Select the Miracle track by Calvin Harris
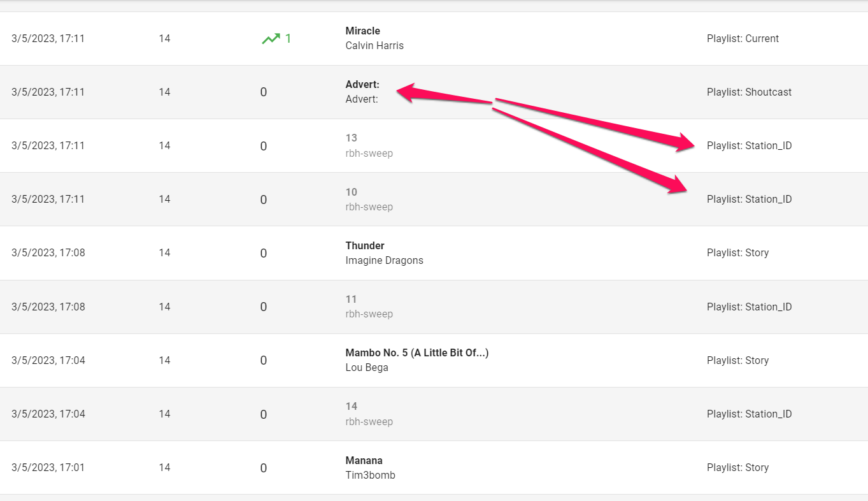Image resolution: width=868 pixels, height=501 pixels. pos(362,31)
